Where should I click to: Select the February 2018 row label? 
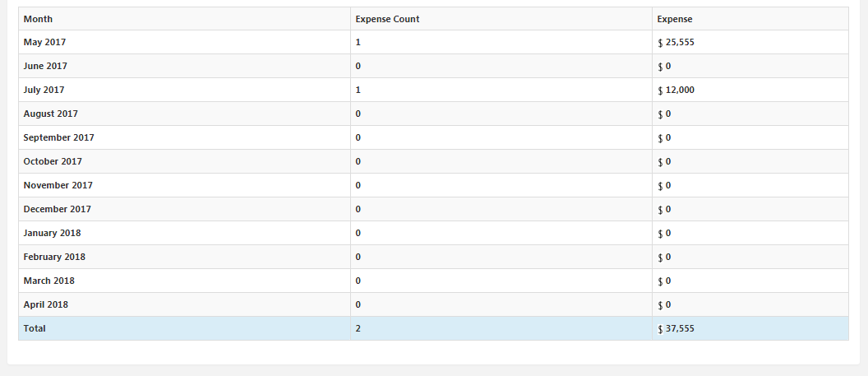tap(54, 257)
